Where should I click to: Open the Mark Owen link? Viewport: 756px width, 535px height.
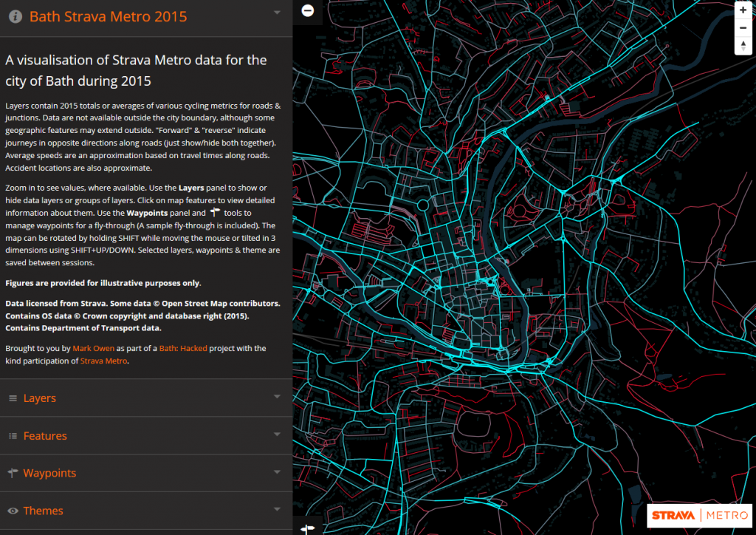pos(93,348)
